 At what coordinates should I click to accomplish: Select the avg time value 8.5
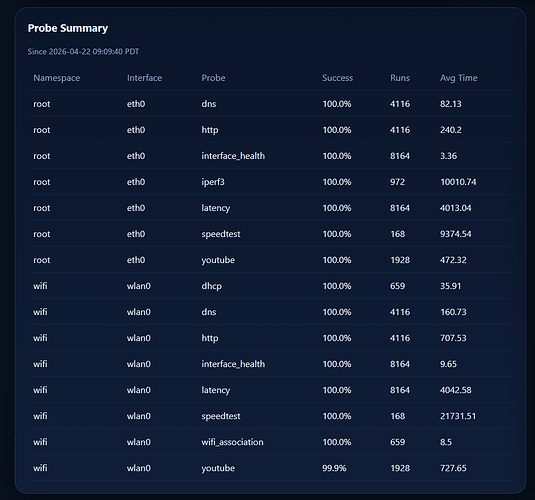[x=446, y=442]
